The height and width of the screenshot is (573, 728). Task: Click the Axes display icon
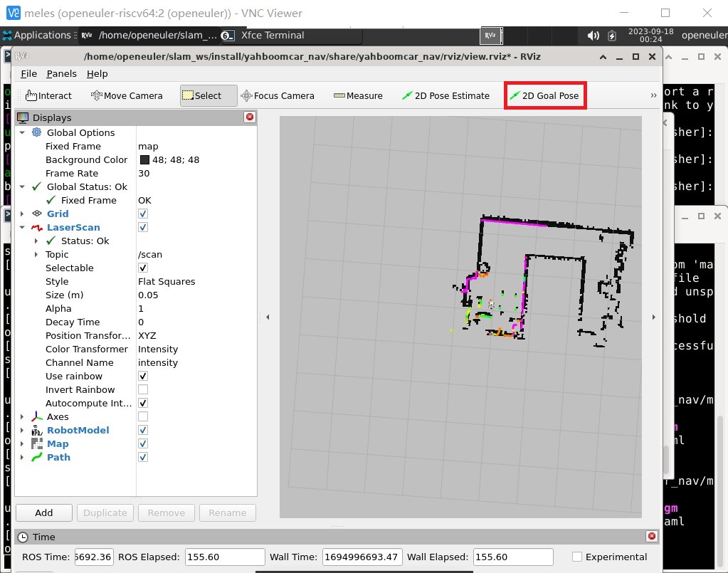pos(37,416)
